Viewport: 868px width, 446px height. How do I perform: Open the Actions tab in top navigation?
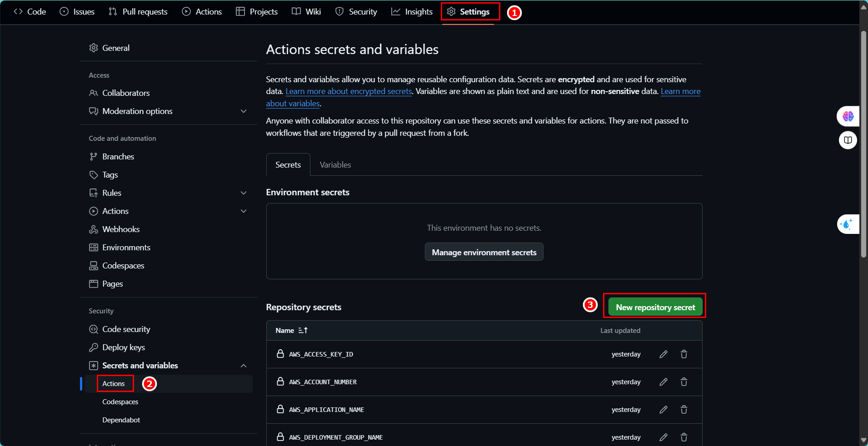coord(202,12)
